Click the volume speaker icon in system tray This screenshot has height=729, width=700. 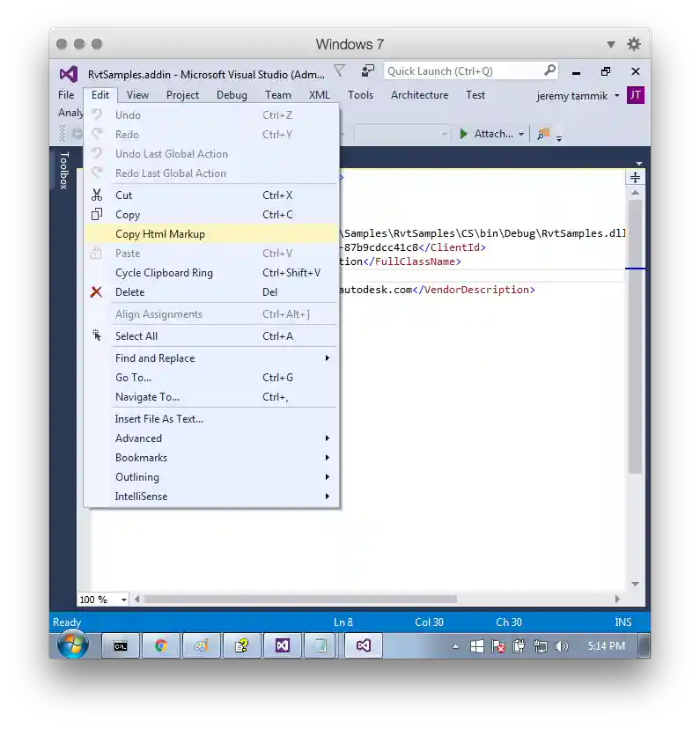click(x=562, y=646)
